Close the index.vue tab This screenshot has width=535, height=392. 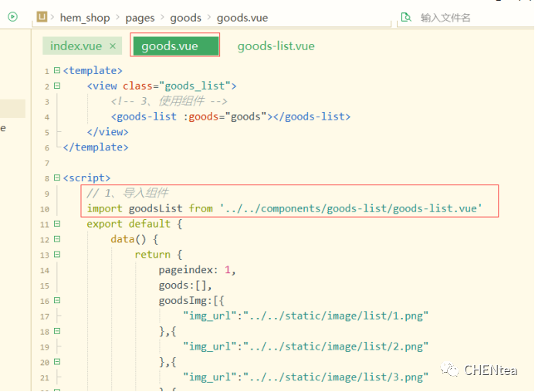[x=113, y=46]
